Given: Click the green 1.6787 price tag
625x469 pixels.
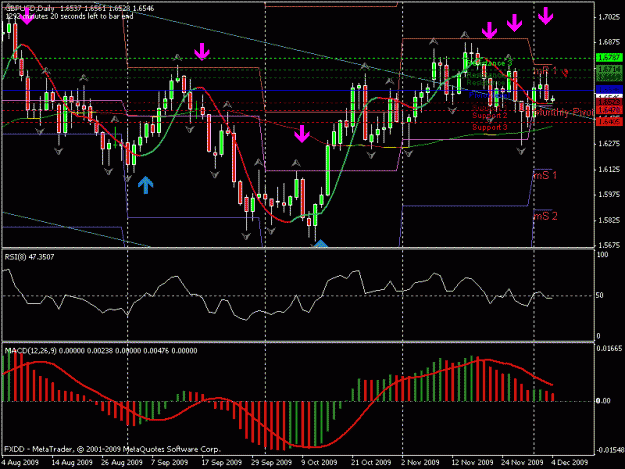Looking at the screenshot, I should (609, 58).
